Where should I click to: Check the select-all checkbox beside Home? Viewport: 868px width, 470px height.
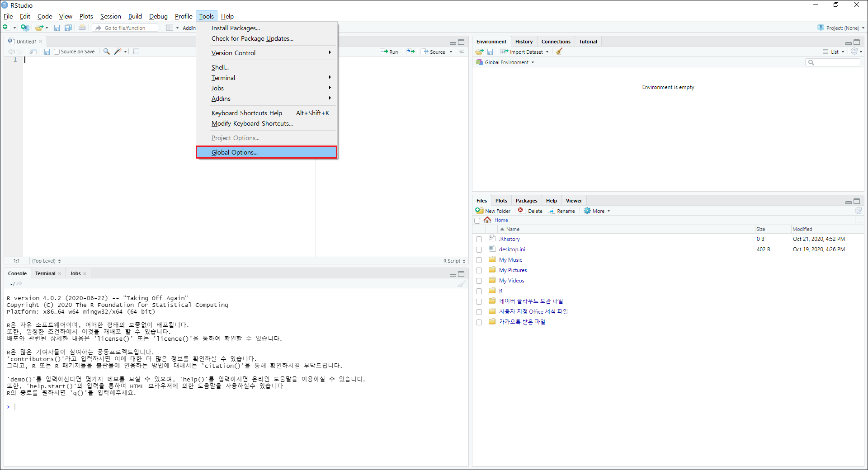(x=477, y=221)
